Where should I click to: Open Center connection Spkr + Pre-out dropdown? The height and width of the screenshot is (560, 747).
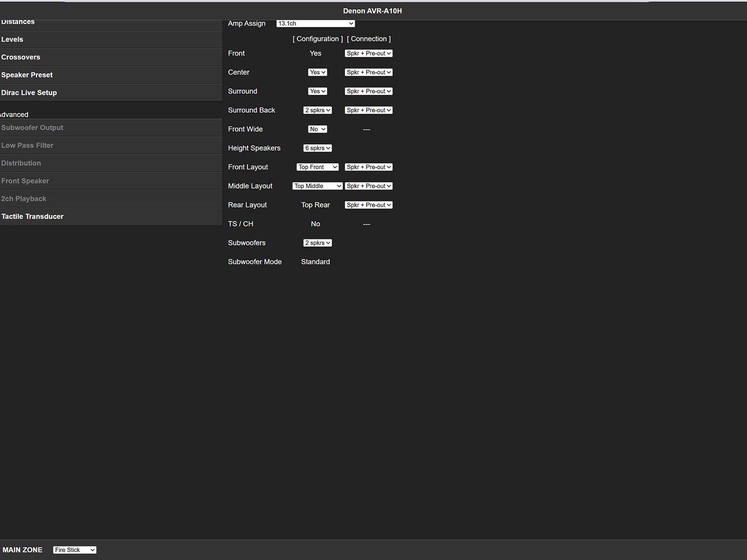[x=368, y=72]
